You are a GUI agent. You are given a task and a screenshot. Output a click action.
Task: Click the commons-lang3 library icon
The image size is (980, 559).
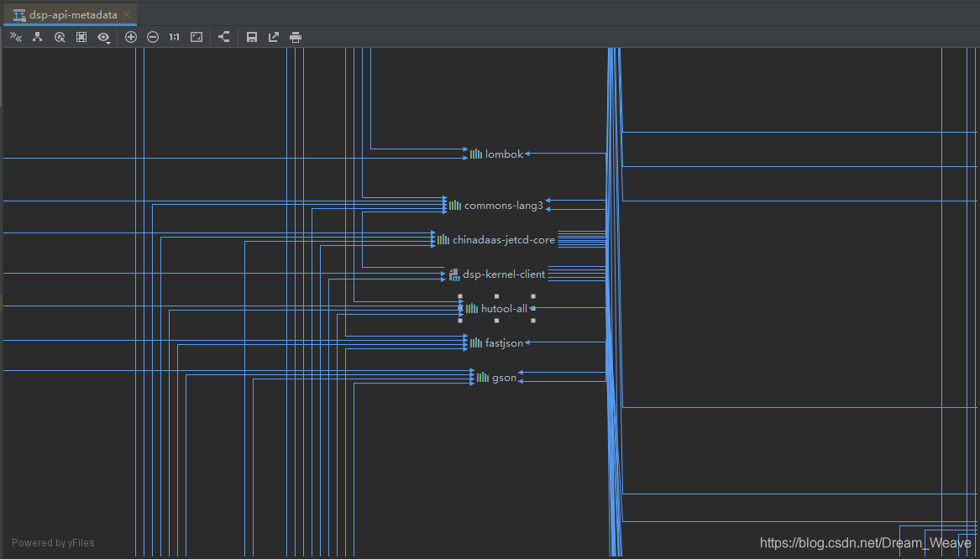[x=455, y=205]
